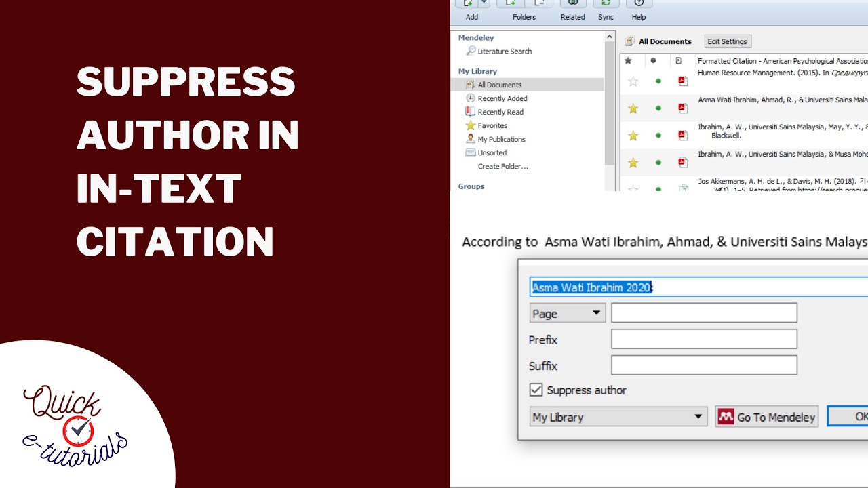Toggle favorite star on Ibrahim Musa Moho entry
The height and width of the screenshot is (488, 868).
coord(633,163)
